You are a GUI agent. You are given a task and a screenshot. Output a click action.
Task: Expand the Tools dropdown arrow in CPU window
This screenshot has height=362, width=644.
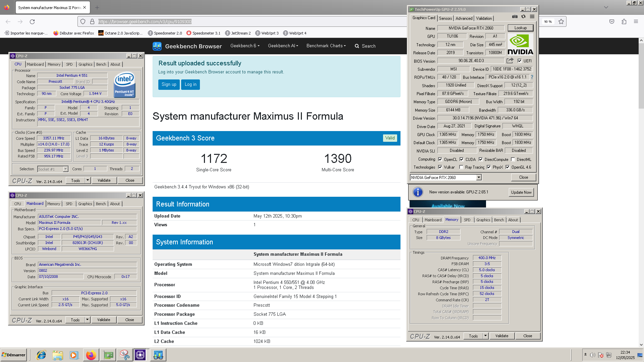(x=88, y=180)
